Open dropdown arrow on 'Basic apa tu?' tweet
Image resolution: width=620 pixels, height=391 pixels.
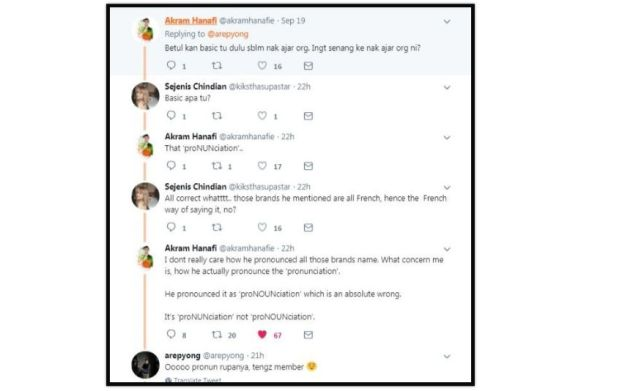(x=447, y=87)
